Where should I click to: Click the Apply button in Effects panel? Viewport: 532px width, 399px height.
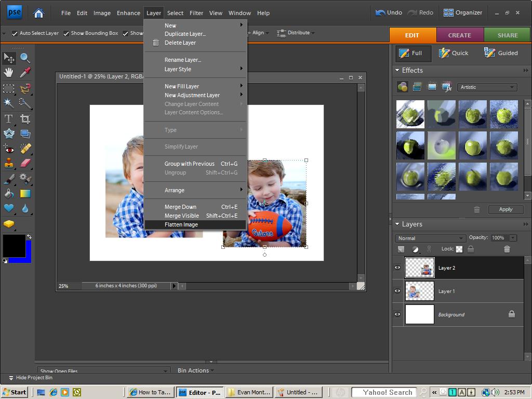505,209
